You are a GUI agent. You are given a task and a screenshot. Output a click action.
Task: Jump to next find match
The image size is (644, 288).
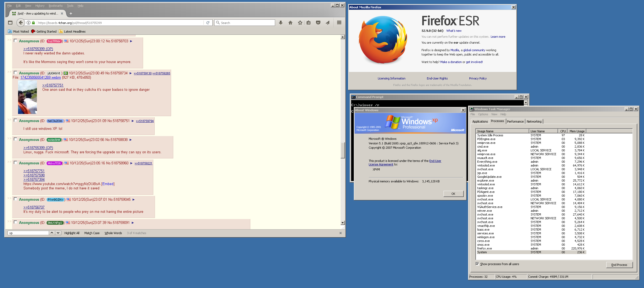pyautogui.click(x=58, y=233)
